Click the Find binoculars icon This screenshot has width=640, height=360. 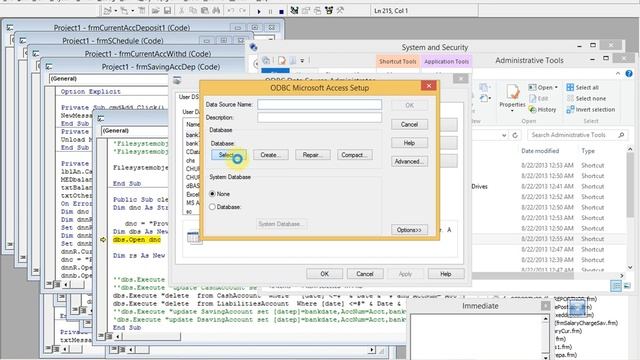click(x=216, y=11)
